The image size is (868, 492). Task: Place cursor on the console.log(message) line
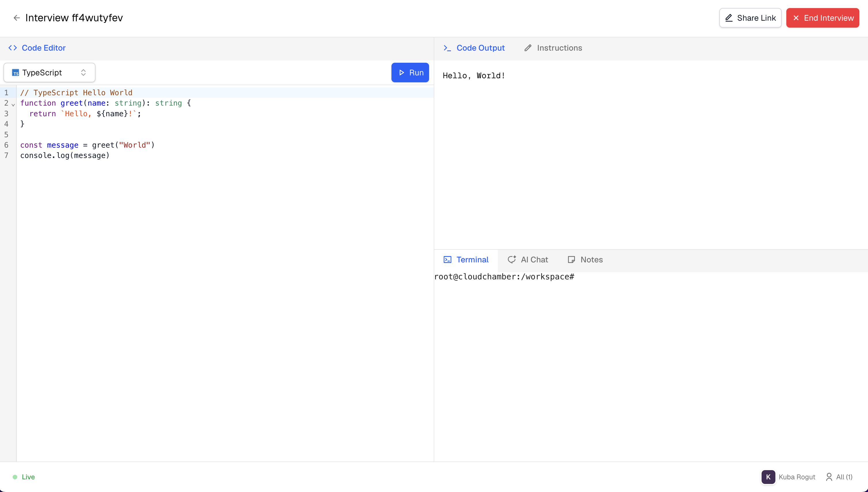[x=65, y=155]
